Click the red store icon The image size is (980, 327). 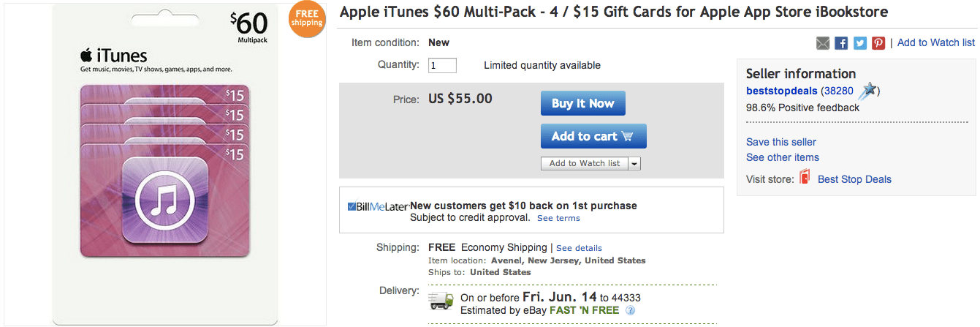pos(805,178)
